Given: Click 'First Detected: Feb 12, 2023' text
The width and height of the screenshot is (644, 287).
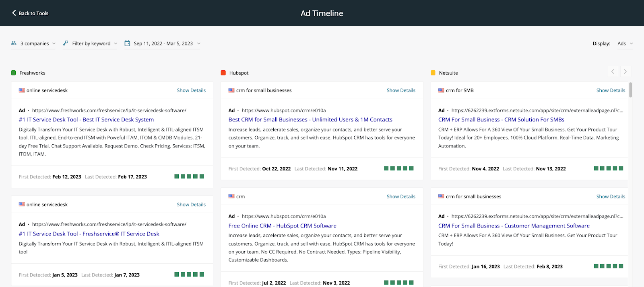Looking at the screenshot, I should 50,177.
